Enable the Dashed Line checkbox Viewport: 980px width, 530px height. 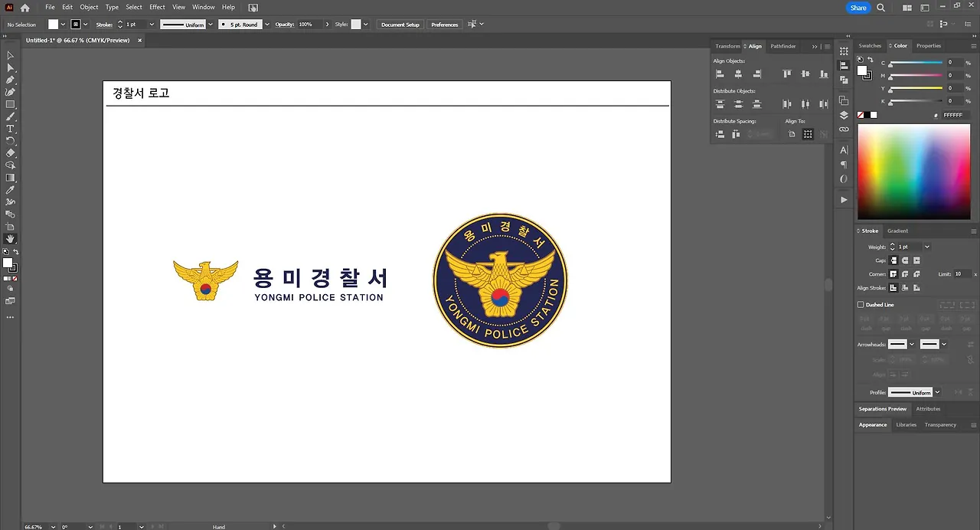click(x=861, y=305)
